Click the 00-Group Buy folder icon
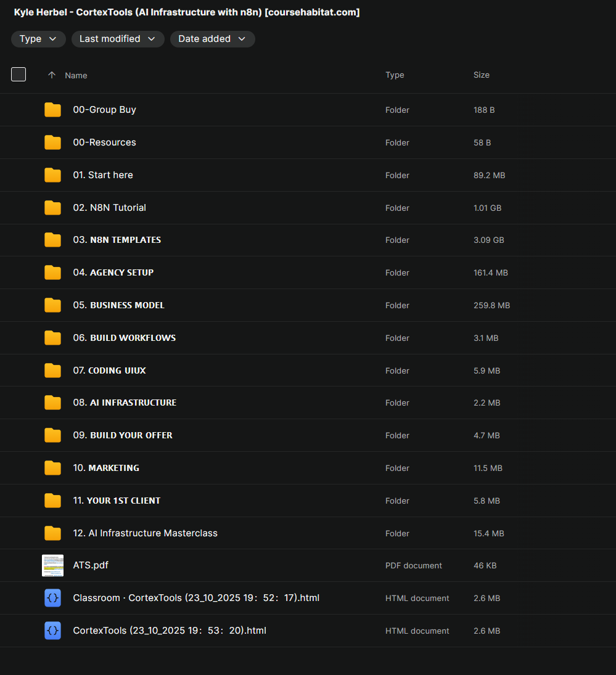 [x=52, y=110]
